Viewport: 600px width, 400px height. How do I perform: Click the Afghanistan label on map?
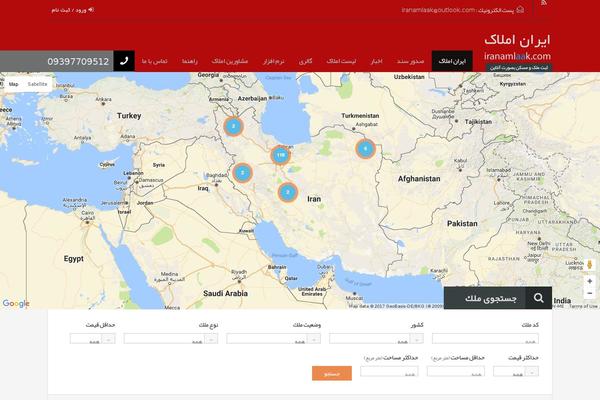click(x=419, y=179)
